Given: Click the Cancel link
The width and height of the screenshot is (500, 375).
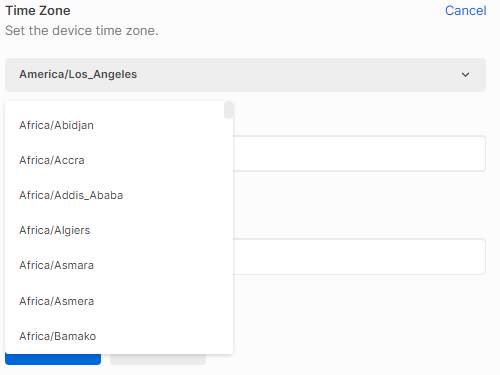Looking at the screenshot, I should (465, 11).
